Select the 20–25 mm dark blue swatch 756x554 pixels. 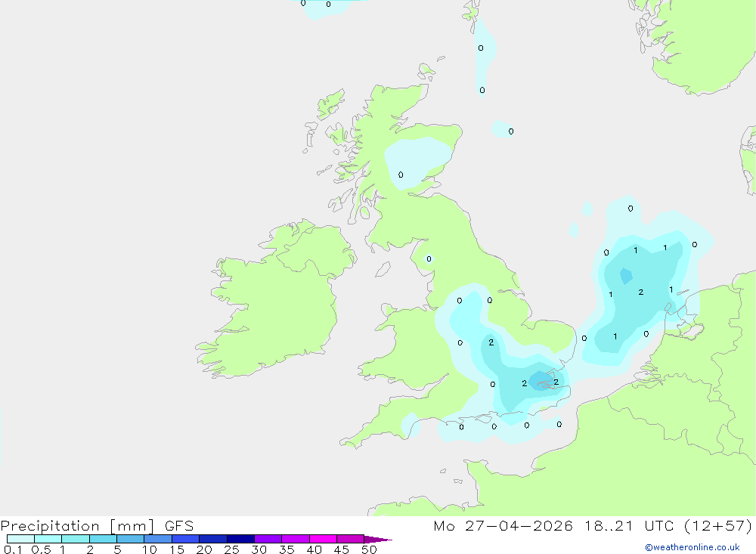tap(212, 539)
